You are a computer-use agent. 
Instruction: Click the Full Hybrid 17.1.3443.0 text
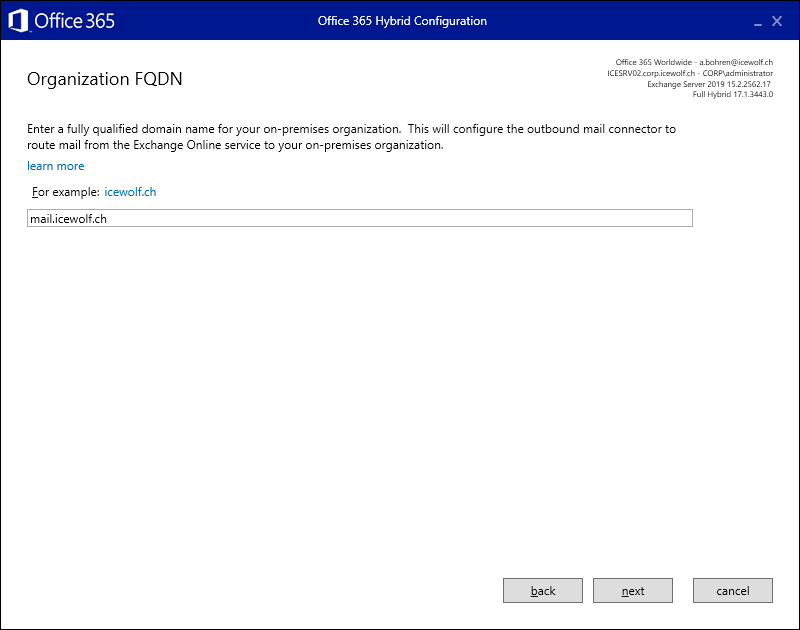(x=733, y=94)
